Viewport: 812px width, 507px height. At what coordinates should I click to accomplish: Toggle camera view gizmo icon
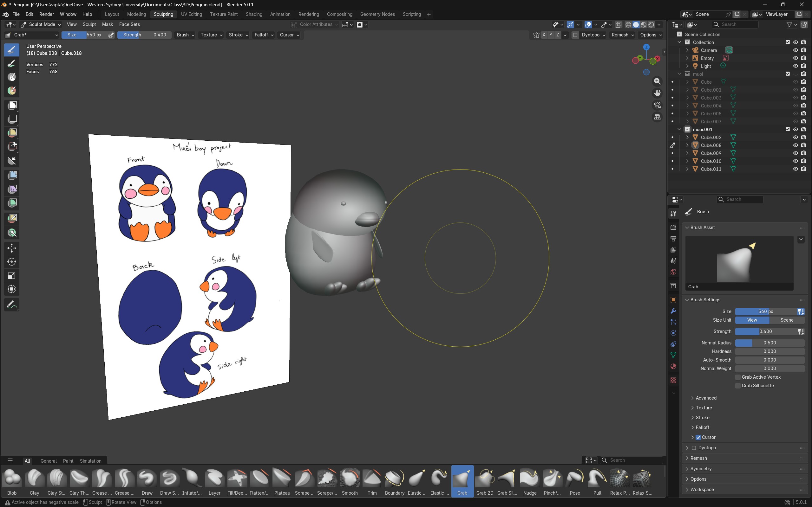[x=657, y=105]
